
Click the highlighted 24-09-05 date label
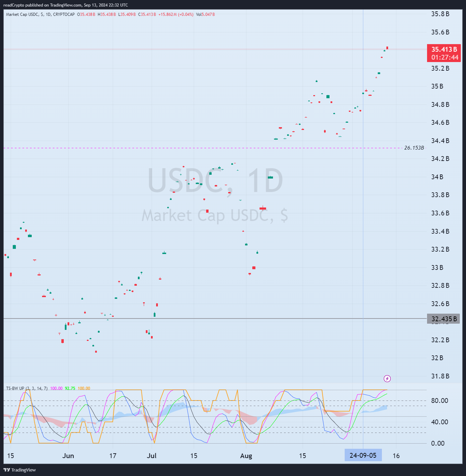(363, 455)
